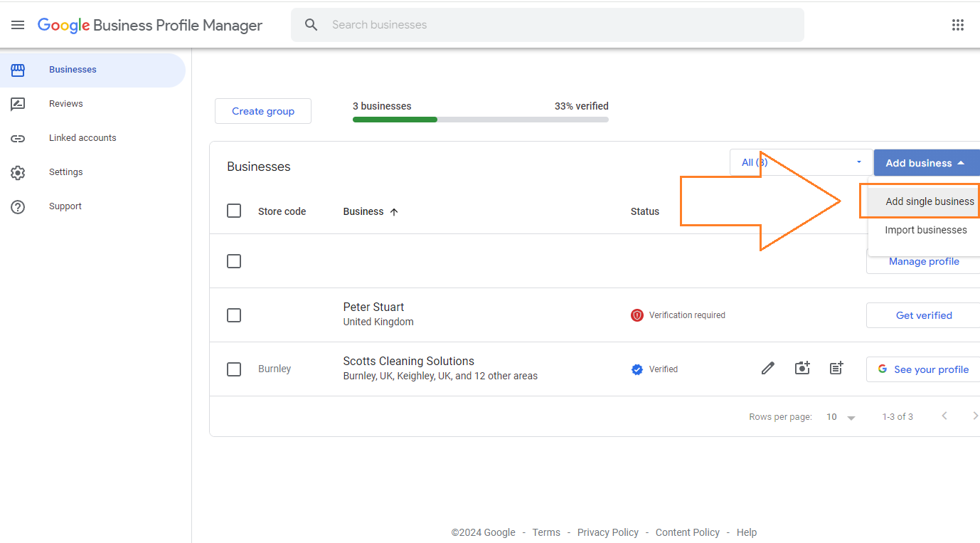Screen dimensions: 980x543
Task: Click the Peter Stuart business name
Action: (373, 307)
